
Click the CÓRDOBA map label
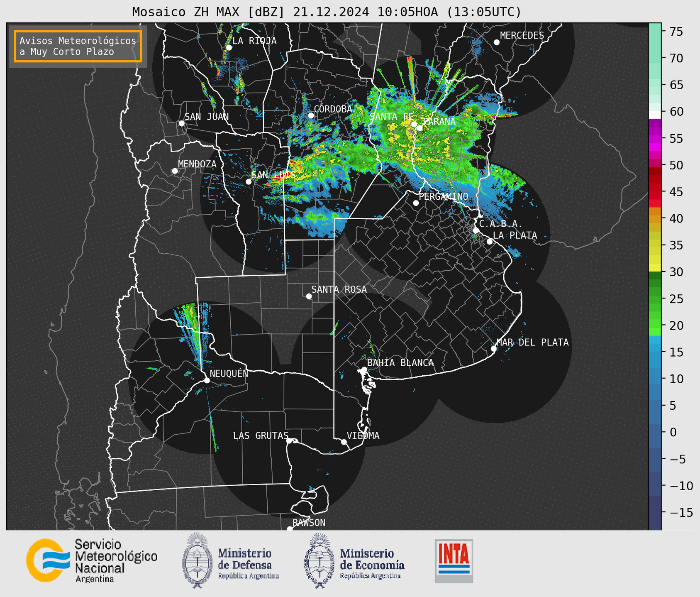click(x=333, y=109)
